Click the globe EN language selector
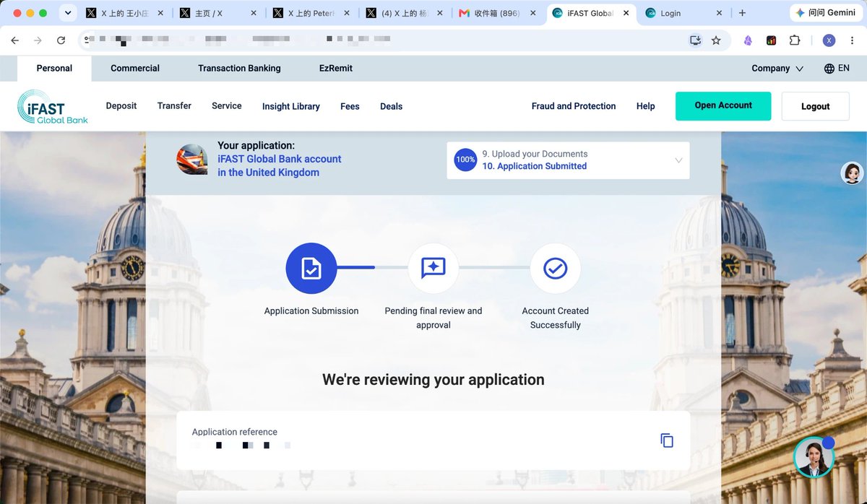The height and width of the screenshot is (504, 867). click(837, 69)
